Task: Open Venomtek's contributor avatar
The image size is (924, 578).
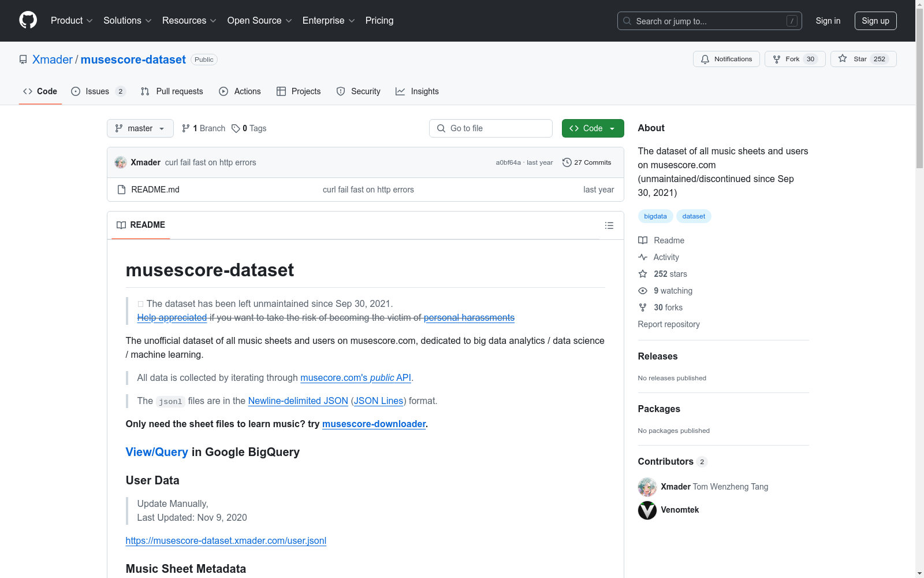Action: coord(647,510)
